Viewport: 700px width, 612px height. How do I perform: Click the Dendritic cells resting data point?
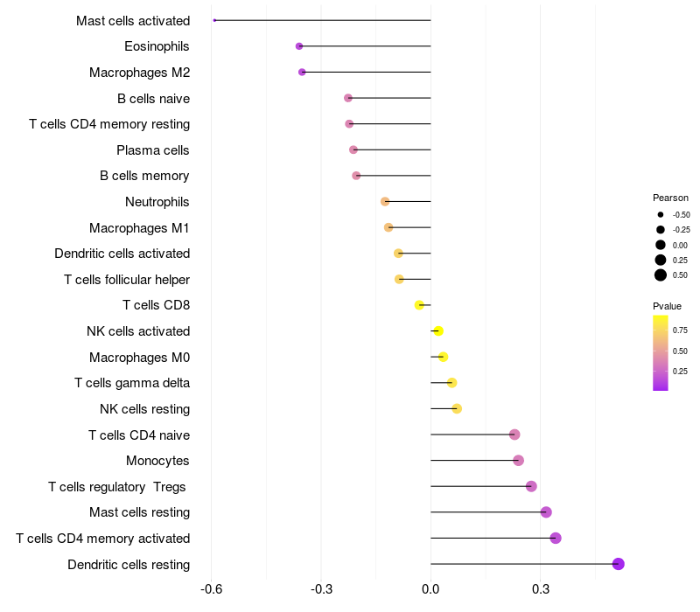[x=618, y=564]
